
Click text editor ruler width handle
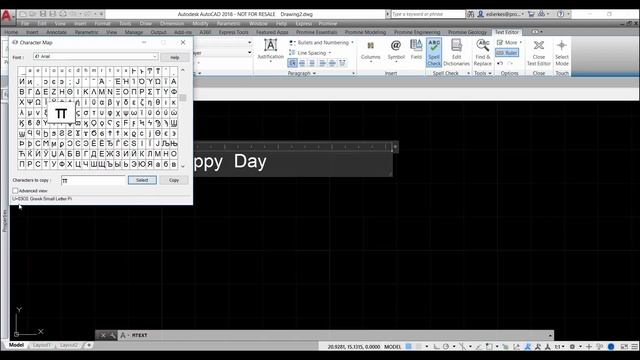(395, 147)
